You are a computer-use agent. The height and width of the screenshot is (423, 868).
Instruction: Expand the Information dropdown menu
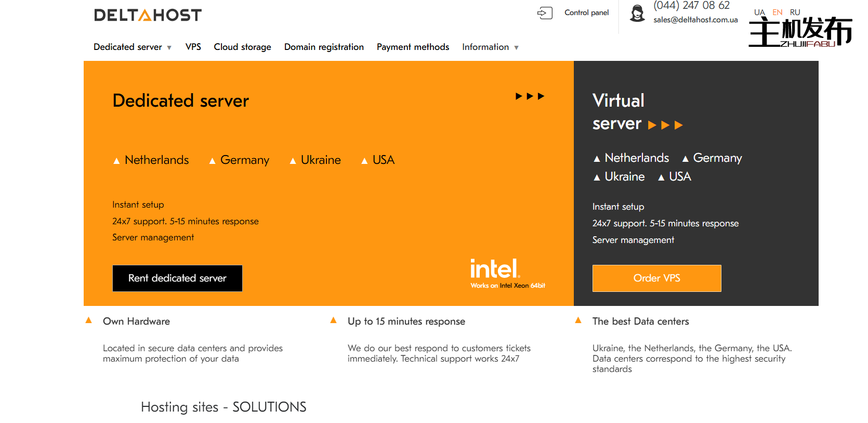coord(490,47)
